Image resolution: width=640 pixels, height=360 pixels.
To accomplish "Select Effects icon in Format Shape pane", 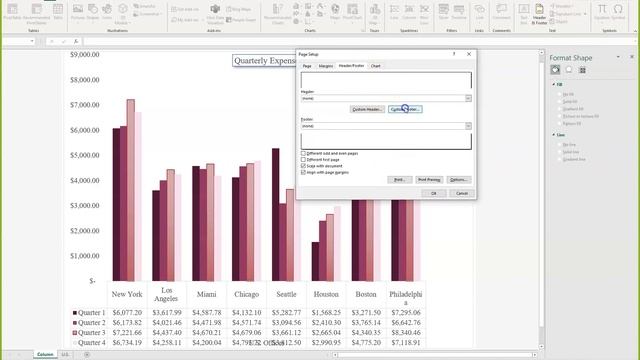I will pyautogui.click(x=569, y=70).
